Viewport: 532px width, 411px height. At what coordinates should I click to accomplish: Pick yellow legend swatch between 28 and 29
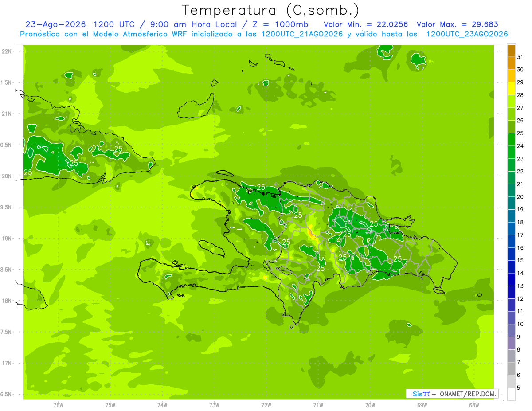[511, 89]
